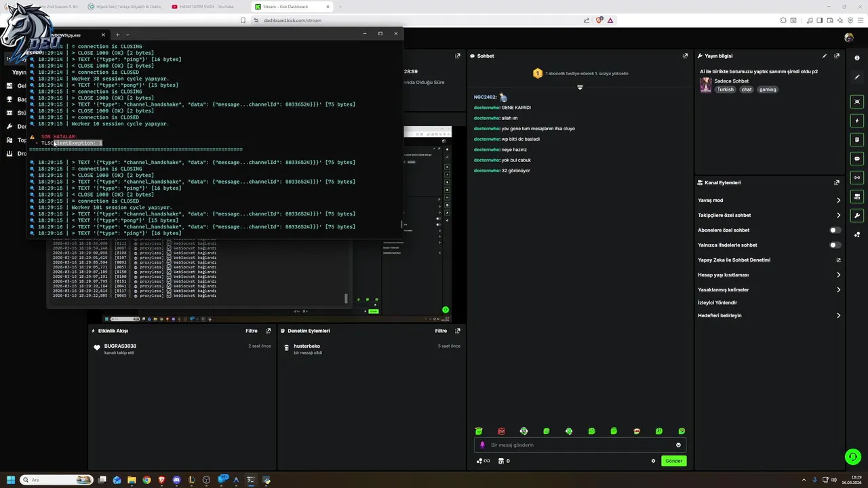868x488 pixels.
Task: Add a new terminal tab with plus
Action: [x=117, y=35]
